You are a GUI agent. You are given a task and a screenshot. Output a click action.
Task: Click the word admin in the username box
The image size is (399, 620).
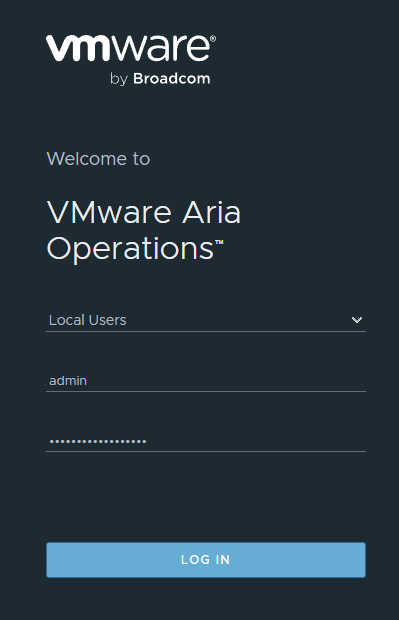[68, 380]
